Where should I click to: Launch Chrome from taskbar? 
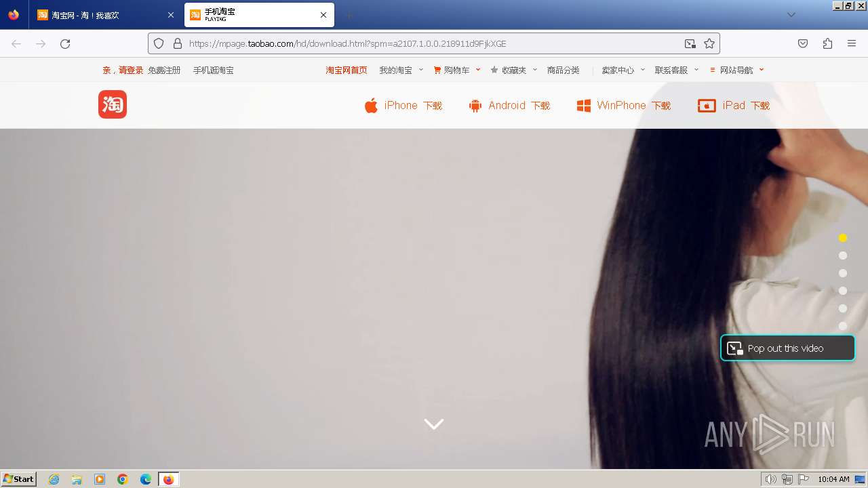(123, 479)
